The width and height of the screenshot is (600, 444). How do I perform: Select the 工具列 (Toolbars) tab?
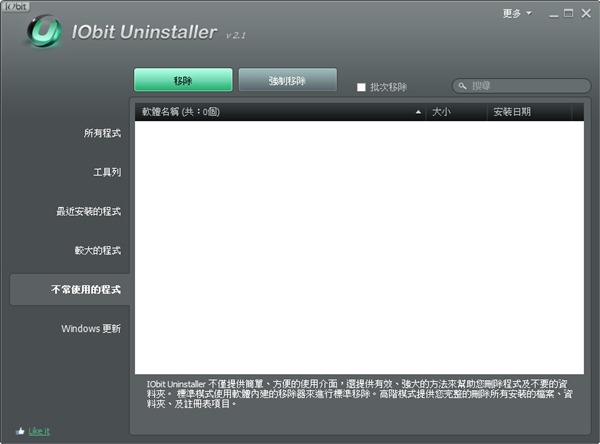point(107,172)
